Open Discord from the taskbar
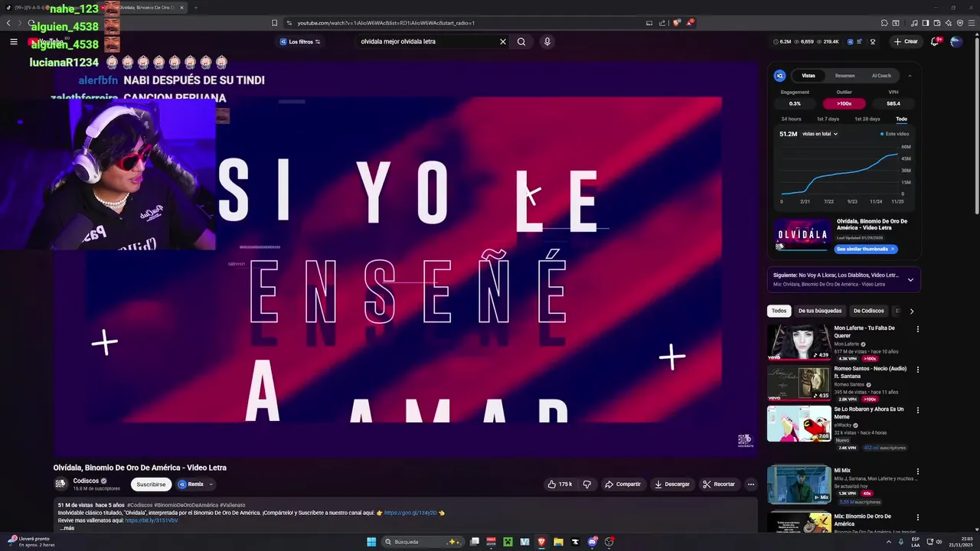The height and width of the screenshot is (551, 980). pos(592,542)
